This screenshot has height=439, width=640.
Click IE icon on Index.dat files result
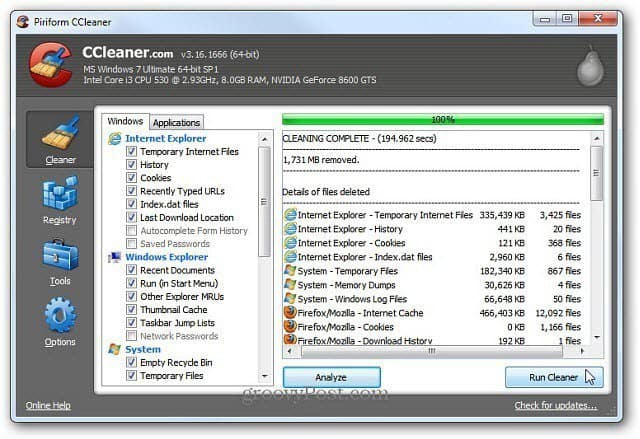(290, 257)
